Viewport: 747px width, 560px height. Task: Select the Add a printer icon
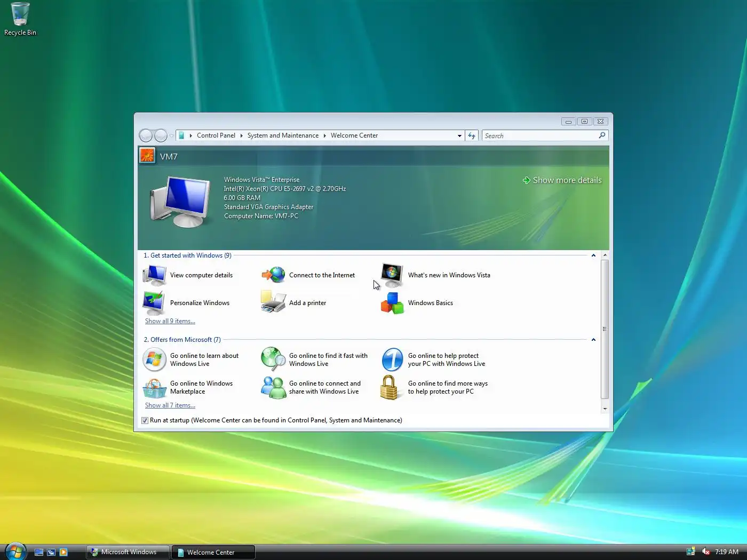pos(273,302)
